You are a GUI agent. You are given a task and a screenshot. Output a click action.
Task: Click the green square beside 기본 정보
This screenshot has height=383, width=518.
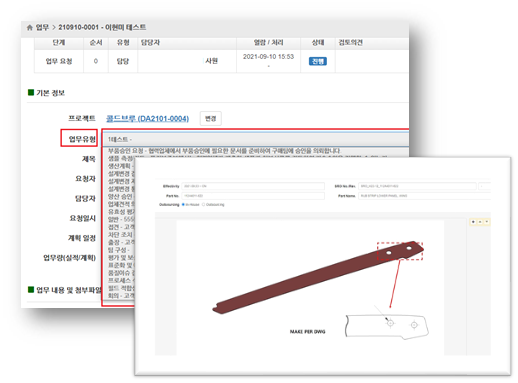pos(31,92)
